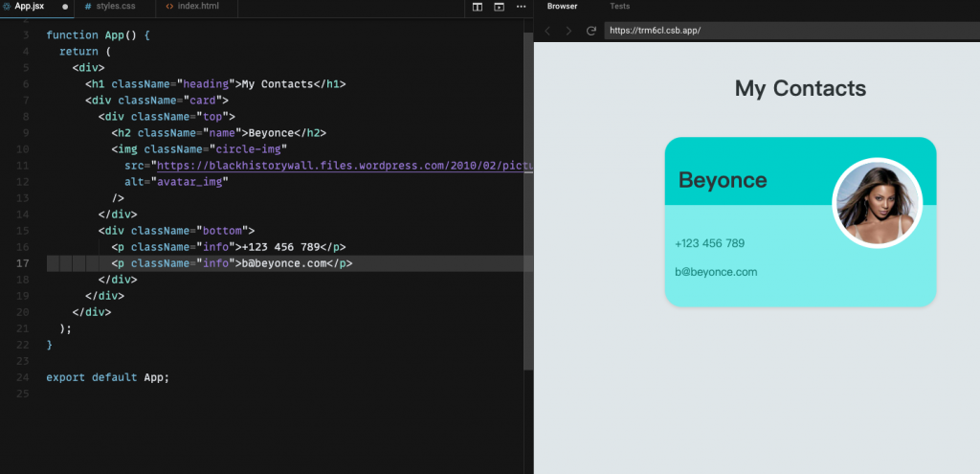
Task: Click the Beyonce name on the contact card
Action: (x=723, y=180)
